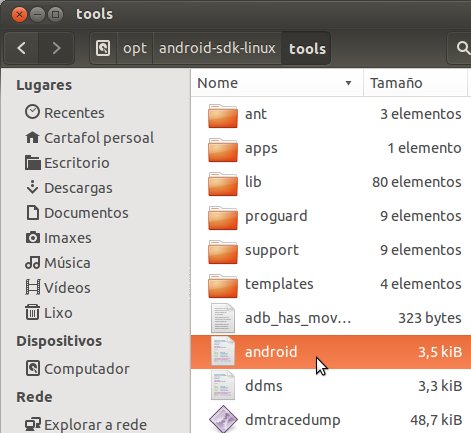471x433 pixels.
Task: Click the "323 bytes" size cell
Action: pos(430,318)
